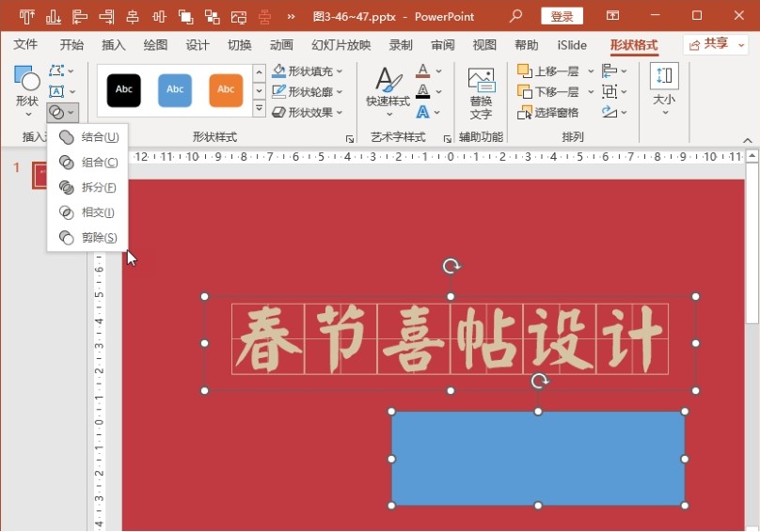Switch to the iSlide tab

pyautogui.click(x=571, y=45)
